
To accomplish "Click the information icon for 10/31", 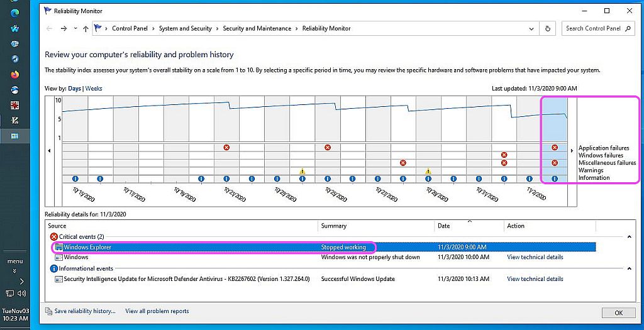I will pos(479,179).
